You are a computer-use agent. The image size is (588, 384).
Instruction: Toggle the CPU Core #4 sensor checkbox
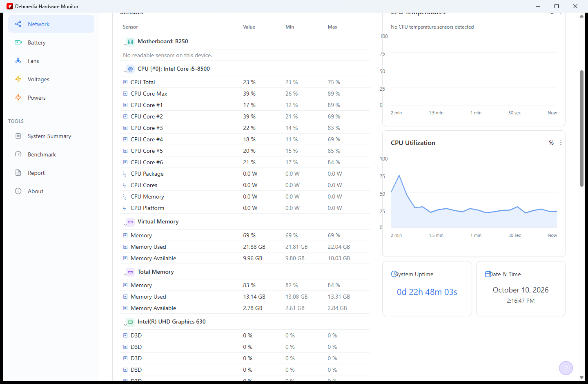[125, 139]
